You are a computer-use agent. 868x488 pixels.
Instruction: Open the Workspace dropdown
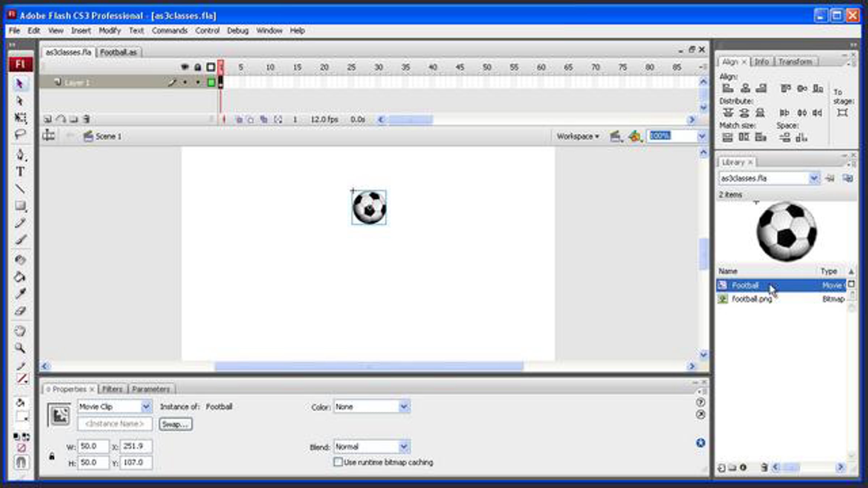coord(578,136)
